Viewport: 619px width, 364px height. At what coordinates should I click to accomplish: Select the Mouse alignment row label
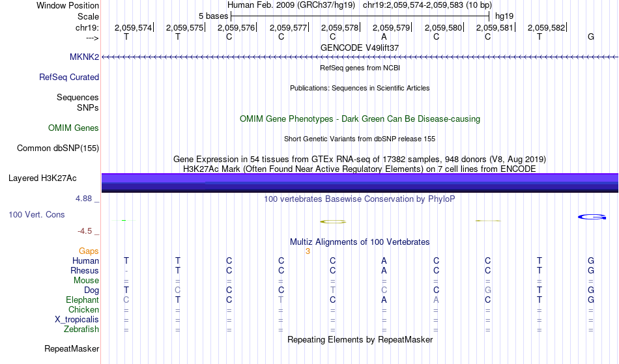86,281
